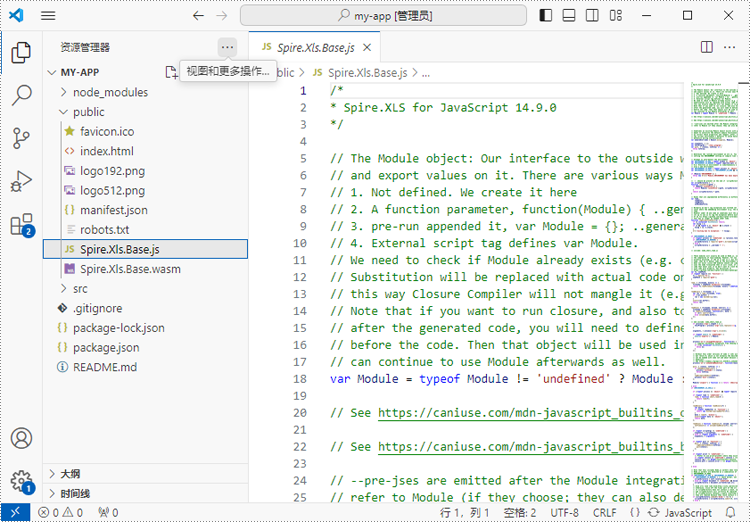The width and height of the screenshot is (750, 522).
Task: Open the Explorer view in activity bar
Action: [21, 53]
